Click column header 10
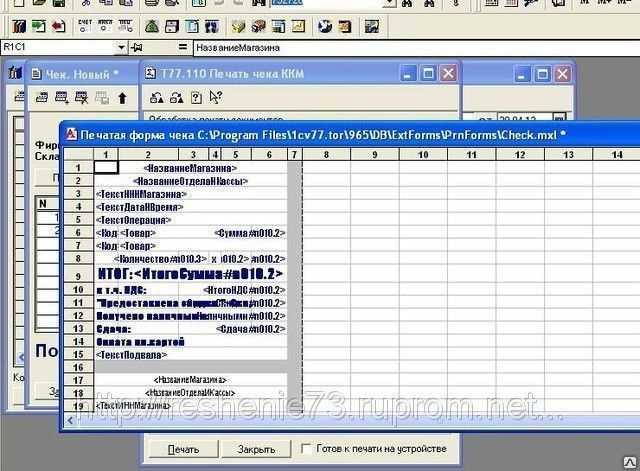 (423, 155)
